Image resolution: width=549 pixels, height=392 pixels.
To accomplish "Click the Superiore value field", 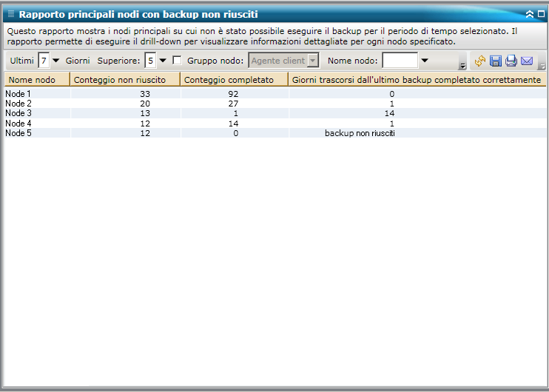I will tap(150, 61).
